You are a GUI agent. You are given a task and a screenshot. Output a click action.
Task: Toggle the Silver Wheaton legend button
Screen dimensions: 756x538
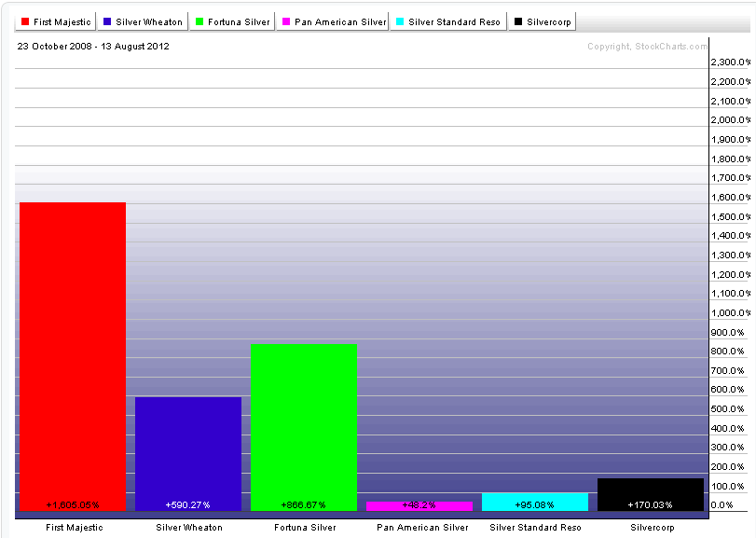[143, 21]
